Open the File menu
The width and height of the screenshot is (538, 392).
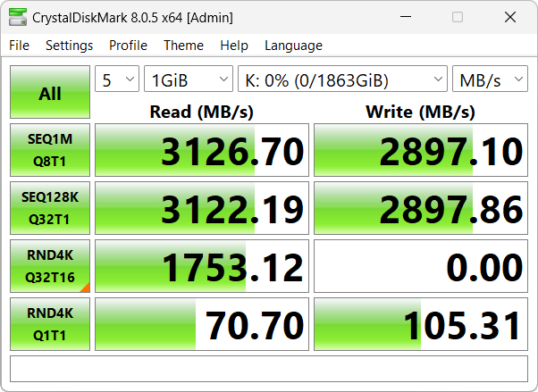coord(20,46)
